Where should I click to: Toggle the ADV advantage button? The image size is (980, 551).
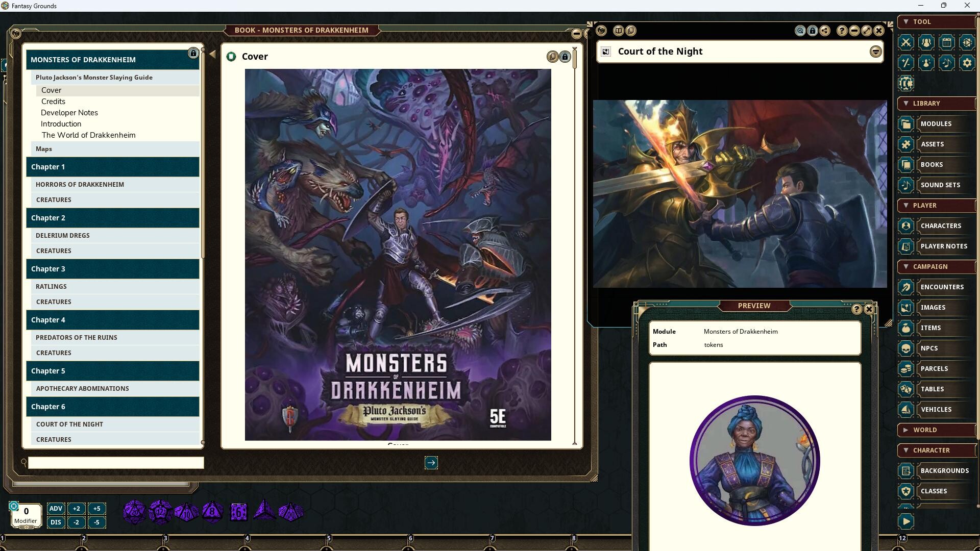click(56, 509)
